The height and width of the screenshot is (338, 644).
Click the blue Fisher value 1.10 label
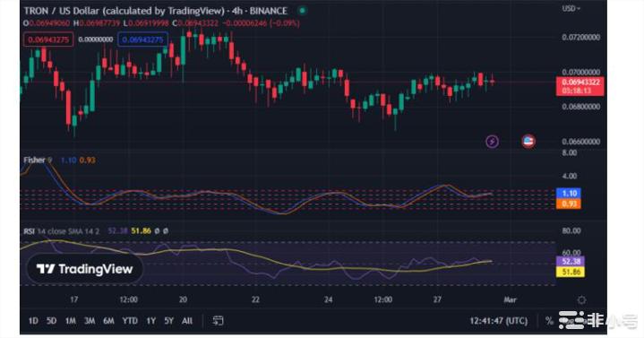(569, 193)
